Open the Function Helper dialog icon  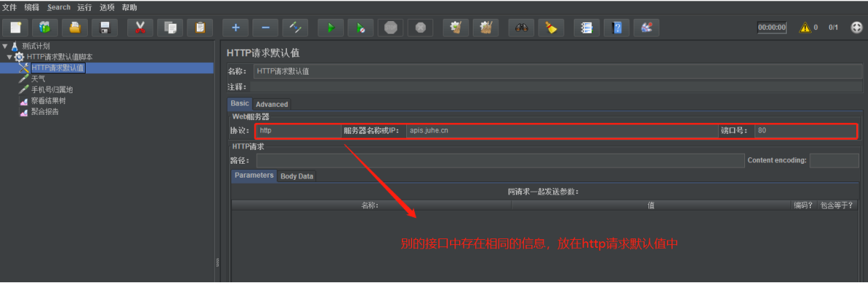tap(586, 27)
